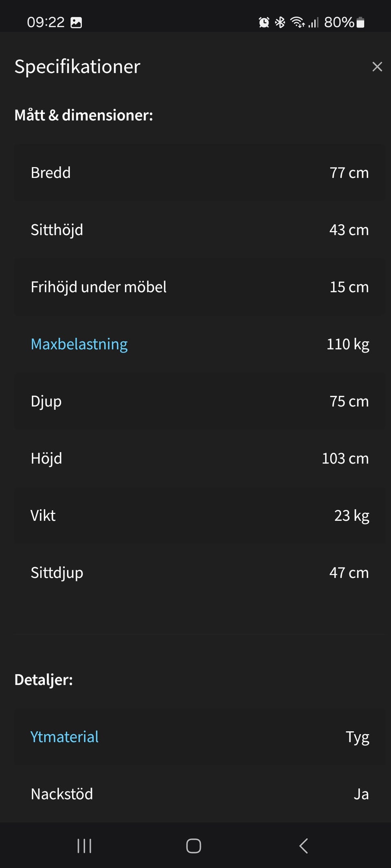The width and height of the screenshot is (391, 868).
Task: Tap the Specifikationer heading
Action: pyautogui.click(x=77, y=67)
